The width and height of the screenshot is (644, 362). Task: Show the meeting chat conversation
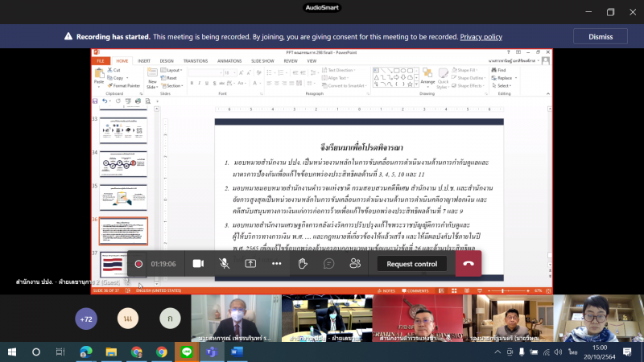click(329, 264)
